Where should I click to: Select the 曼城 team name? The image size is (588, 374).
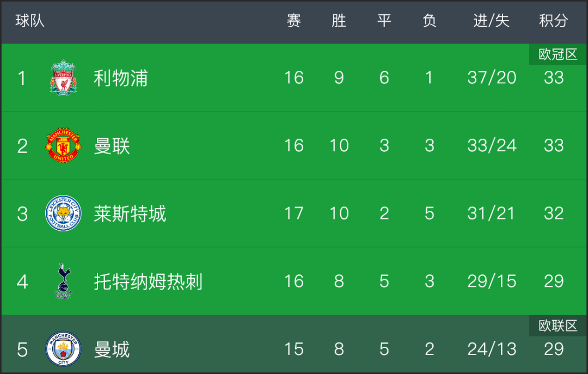(x=112, y=350)
